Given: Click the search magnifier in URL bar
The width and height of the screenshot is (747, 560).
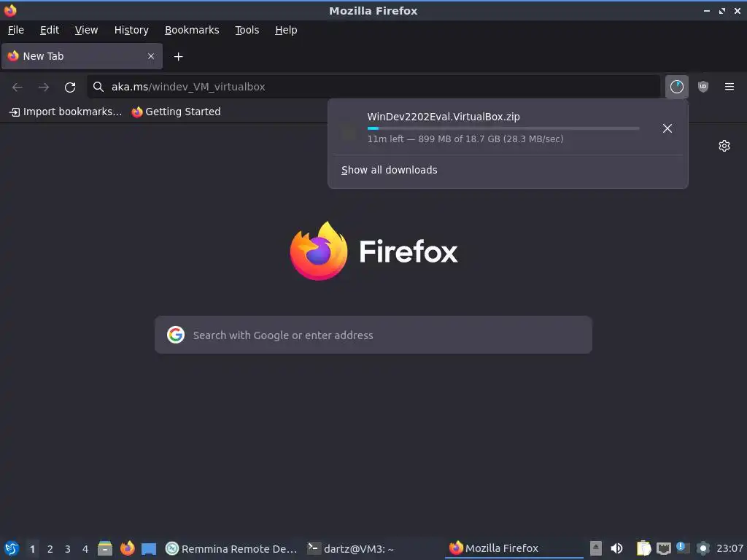Looking at the screenshot, I should coord(98,87).
